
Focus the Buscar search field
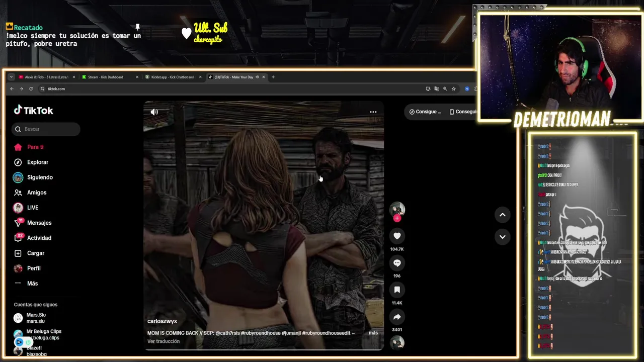[46, 129]
